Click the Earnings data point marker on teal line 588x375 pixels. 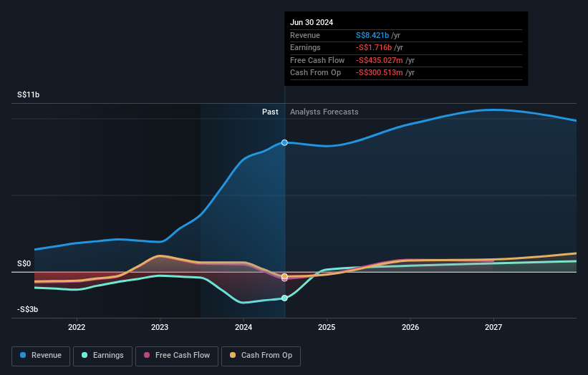point(284,298)
